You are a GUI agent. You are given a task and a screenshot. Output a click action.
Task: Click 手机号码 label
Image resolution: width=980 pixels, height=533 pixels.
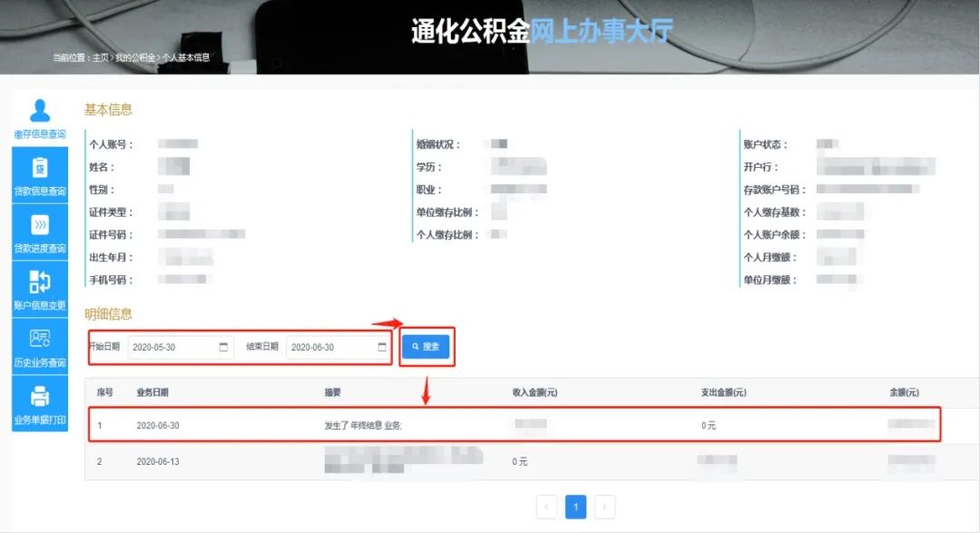[111, 280]
